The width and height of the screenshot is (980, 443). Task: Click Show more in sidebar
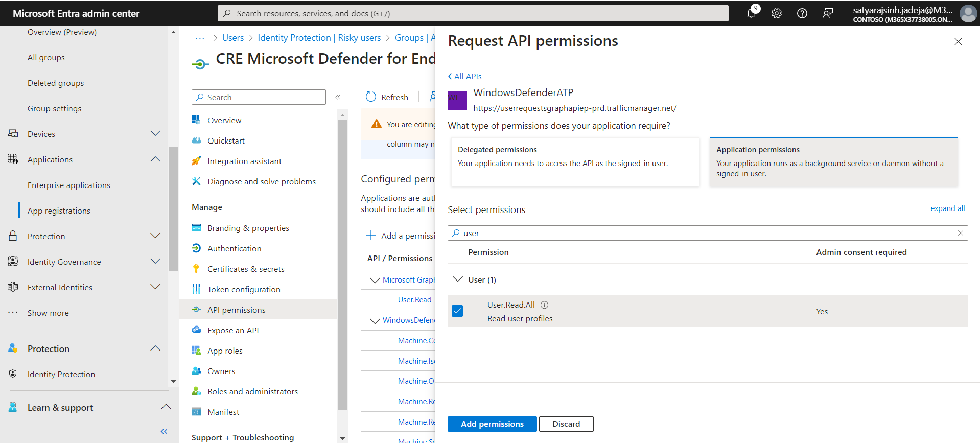pos(48,313)
